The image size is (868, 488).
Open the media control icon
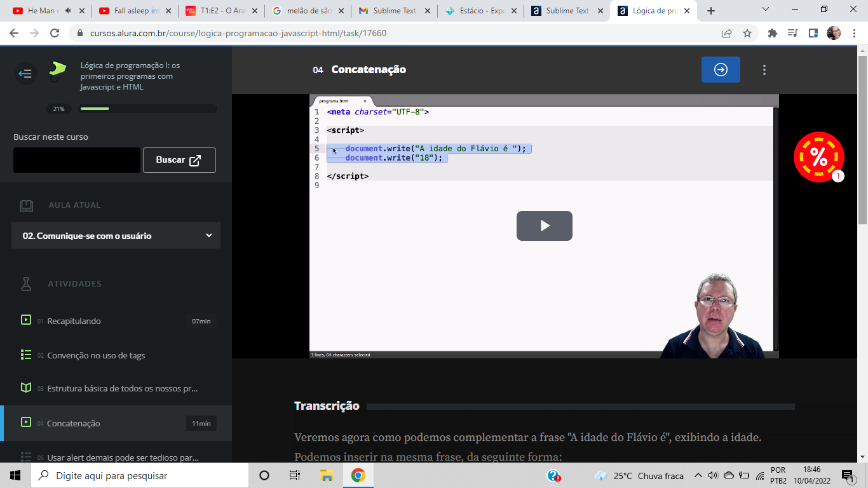point(793,33)
